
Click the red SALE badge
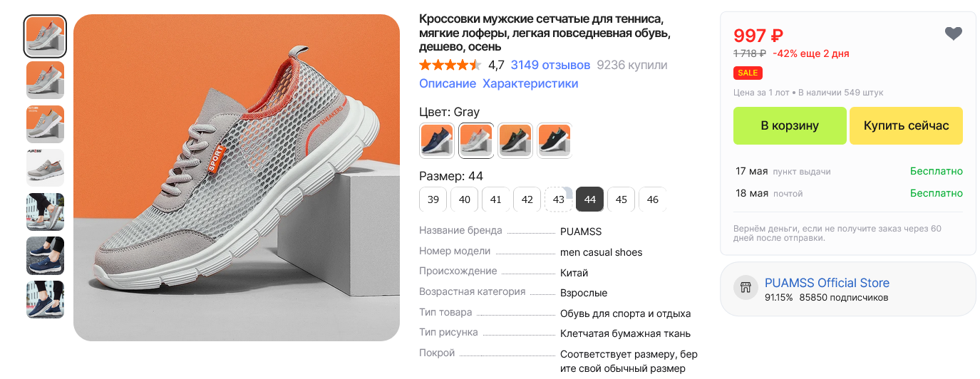pos(748,73)
